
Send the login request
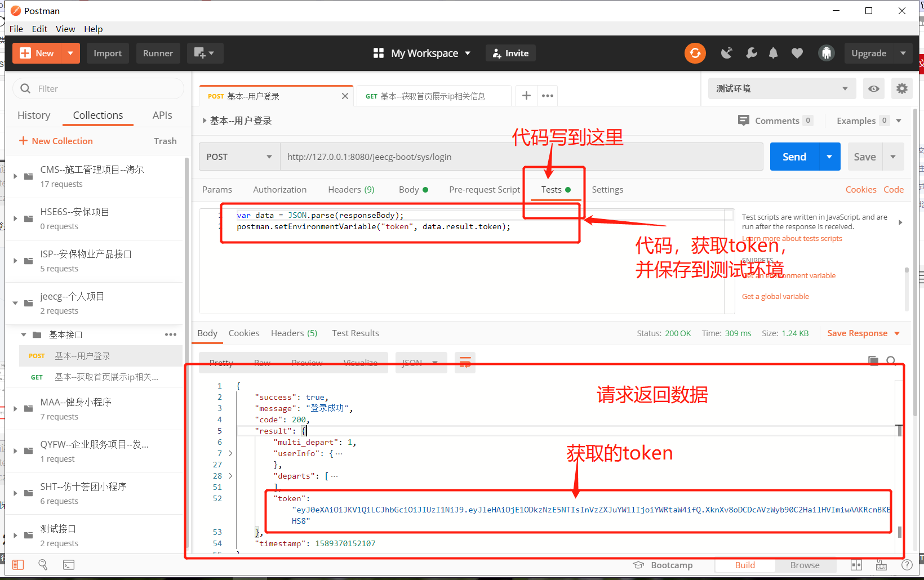pos(793,157)
